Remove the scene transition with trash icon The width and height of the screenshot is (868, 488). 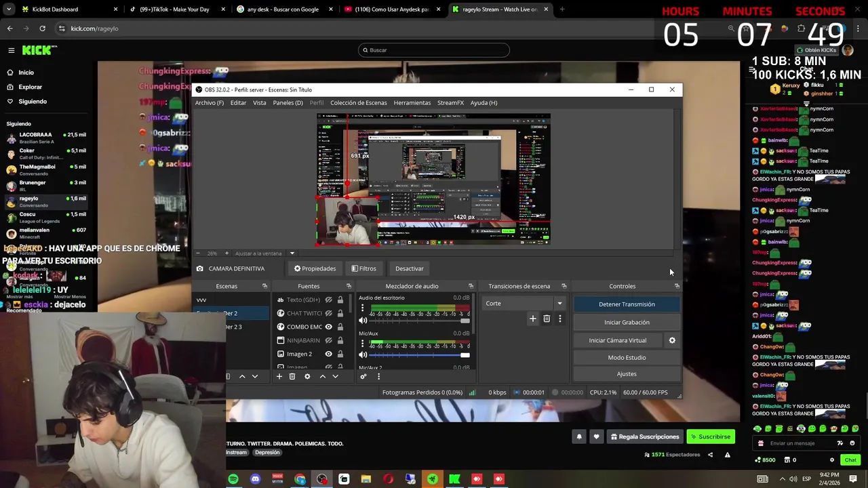click(x=547, y=319)
